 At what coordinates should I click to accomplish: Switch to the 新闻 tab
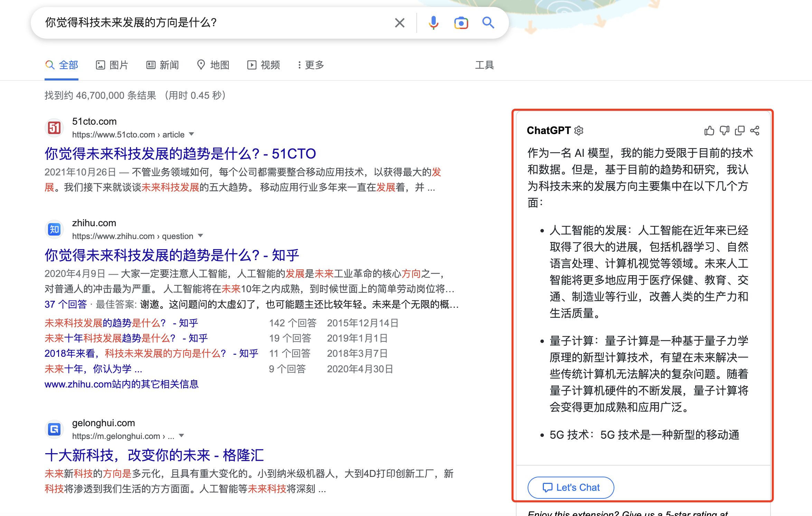tap(162, 65)
